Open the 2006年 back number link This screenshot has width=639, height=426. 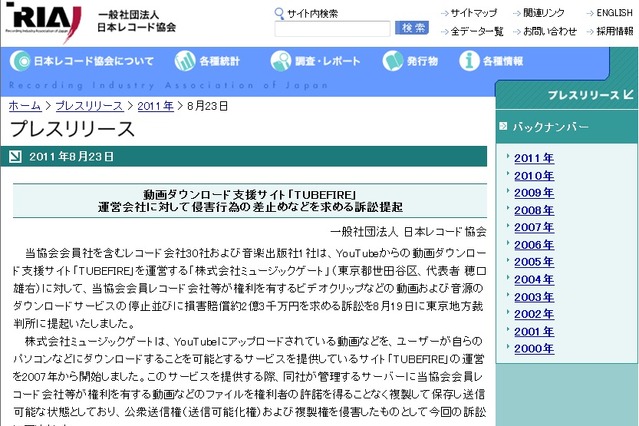point(534,245)
